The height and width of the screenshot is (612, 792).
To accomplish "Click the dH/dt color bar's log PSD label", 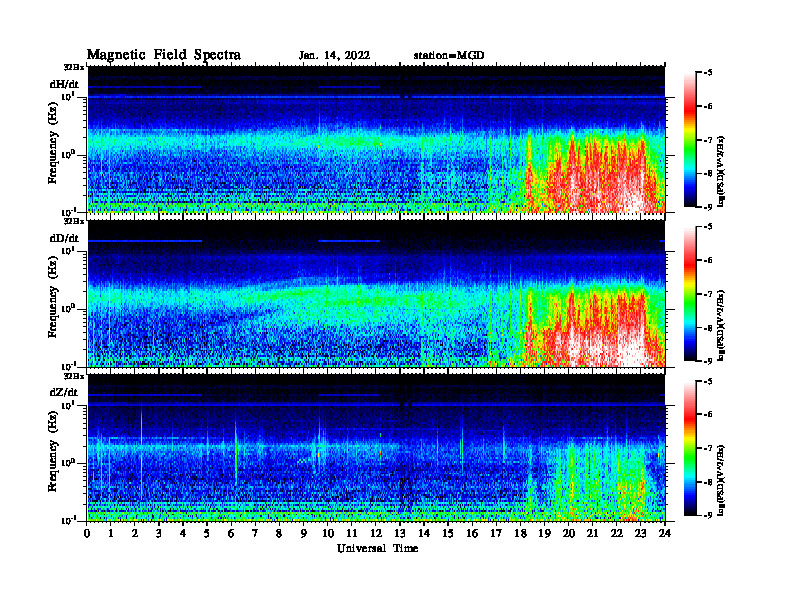I will click(x=722, y=171).
